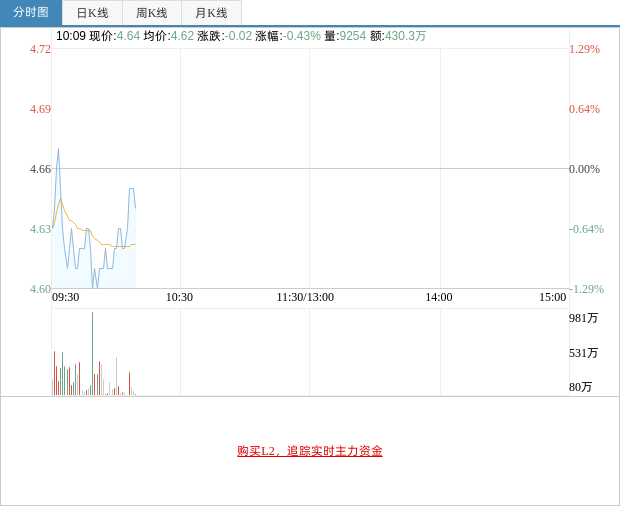Click the 09:30 time axis label
The width and height of the screenshot is (620, 506).
(x=66, y=297)
